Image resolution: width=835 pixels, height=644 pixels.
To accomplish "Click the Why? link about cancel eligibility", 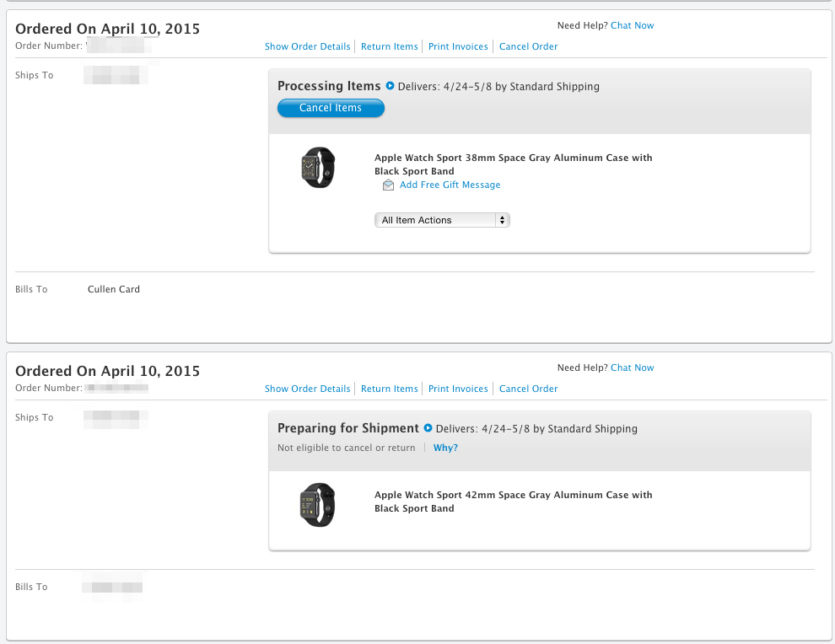I will pyautogui.click(x=445, y=448).
